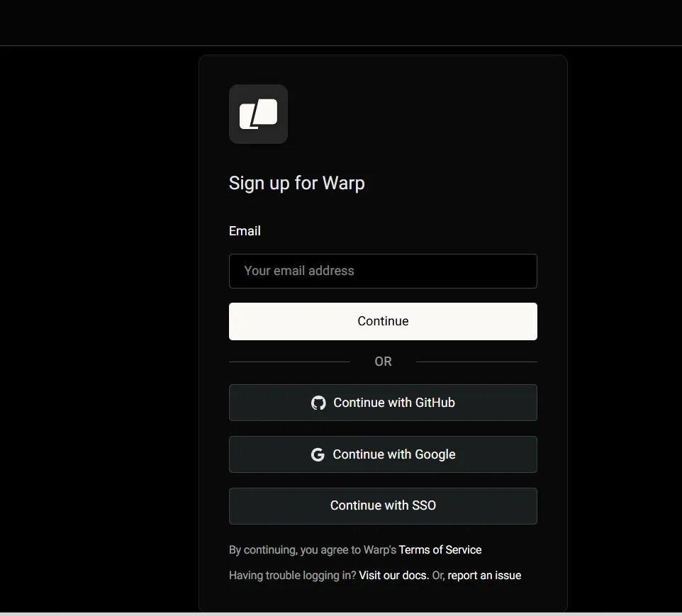Follow the report an issue link
682x616 pixels.
tap(484, 575)
